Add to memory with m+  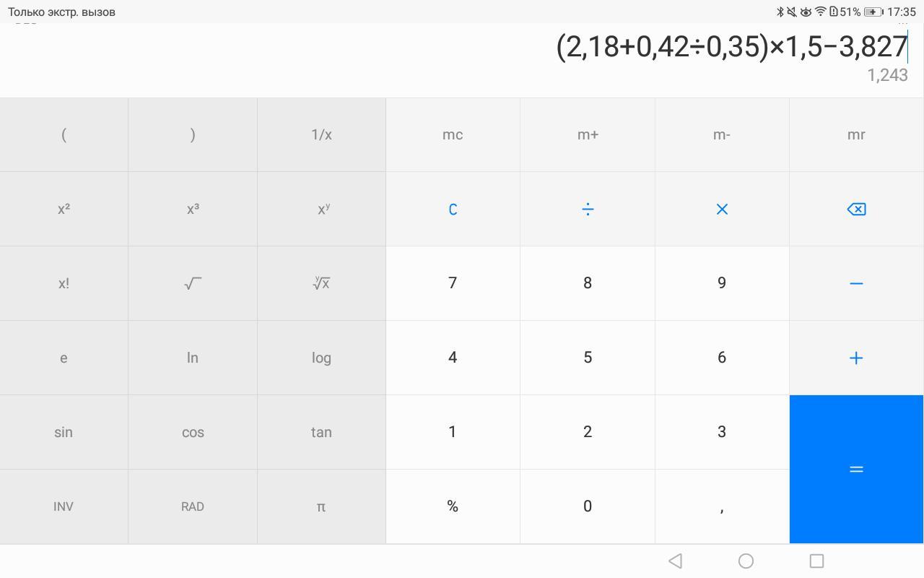coord(588,135)
